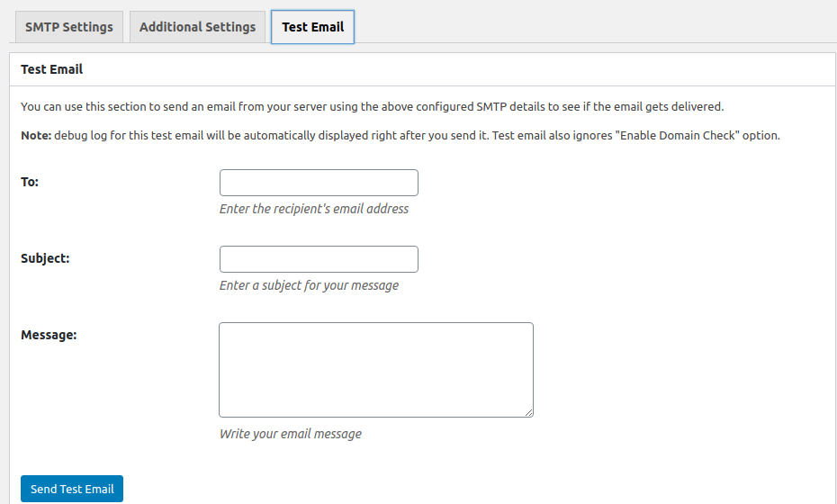
Task: Click the To recipient email field
Action: click(x=319, y=183)
